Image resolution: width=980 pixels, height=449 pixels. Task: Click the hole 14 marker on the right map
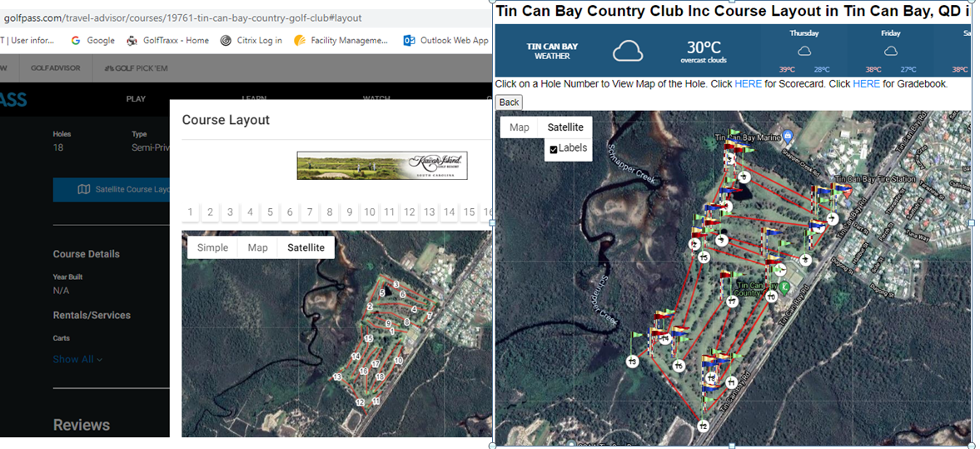click(x=665, y=339)
